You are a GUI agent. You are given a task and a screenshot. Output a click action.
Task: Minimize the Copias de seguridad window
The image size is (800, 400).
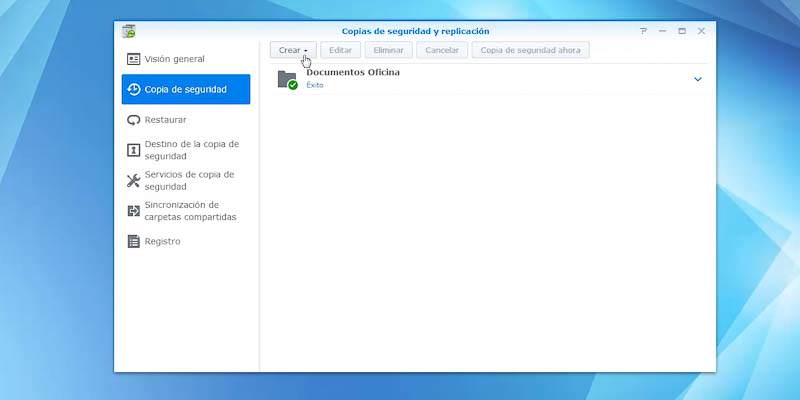(x=663, y=31)
